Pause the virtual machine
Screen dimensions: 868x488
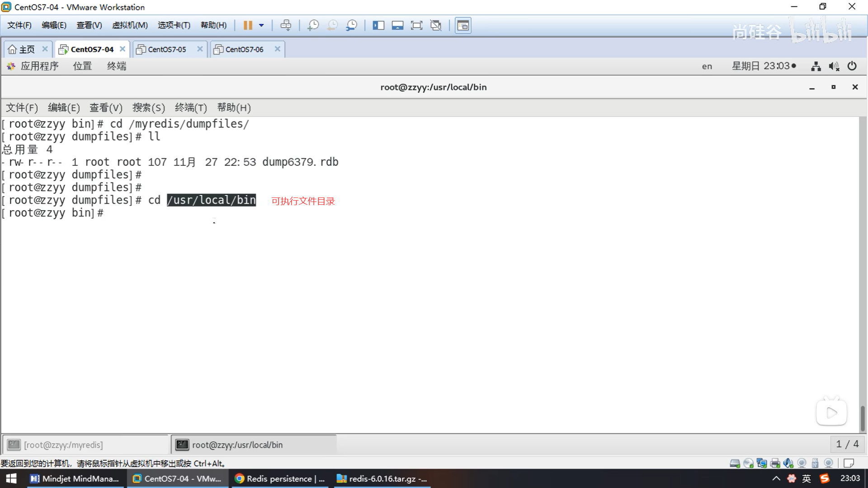click(x=247, y=25)
